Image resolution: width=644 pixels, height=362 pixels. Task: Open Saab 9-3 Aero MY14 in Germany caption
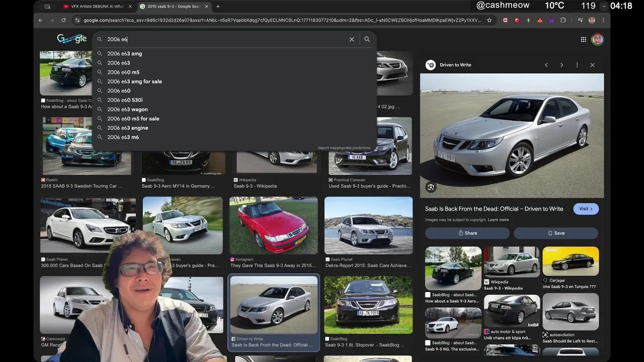click(178, 186)
